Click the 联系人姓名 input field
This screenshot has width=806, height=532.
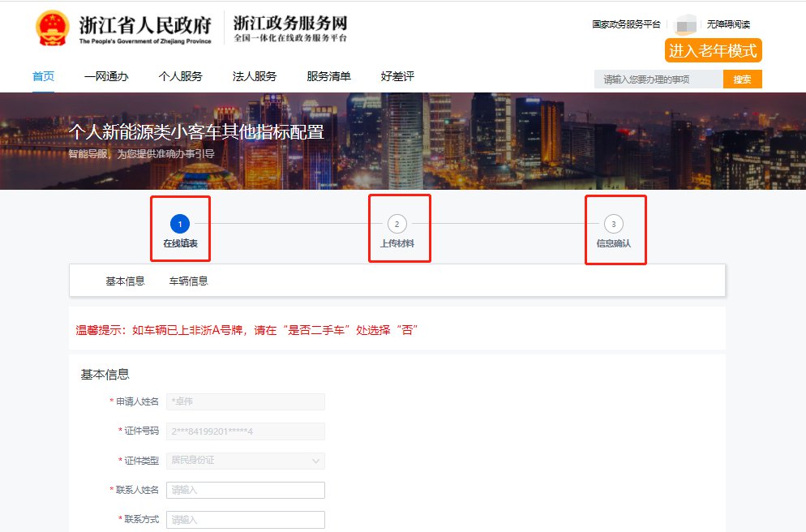click(245, 490)
